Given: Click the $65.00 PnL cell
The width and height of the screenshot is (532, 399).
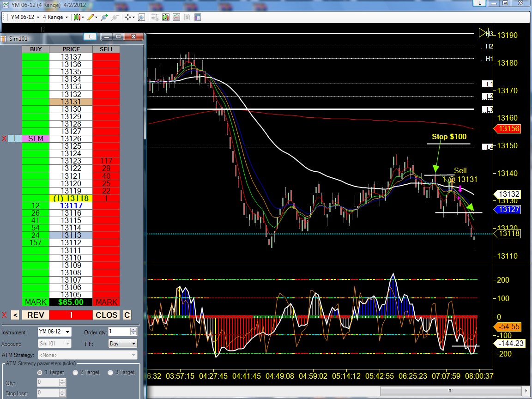Looking at the screenshot, I should [x=71, y=302].
